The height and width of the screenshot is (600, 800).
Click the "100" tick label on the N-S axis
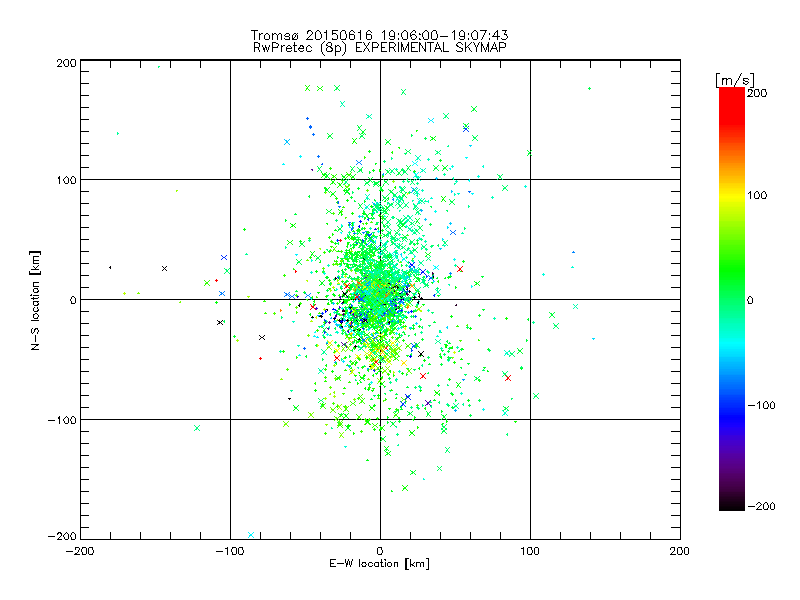pyautogui.click(x=66, y=180)
